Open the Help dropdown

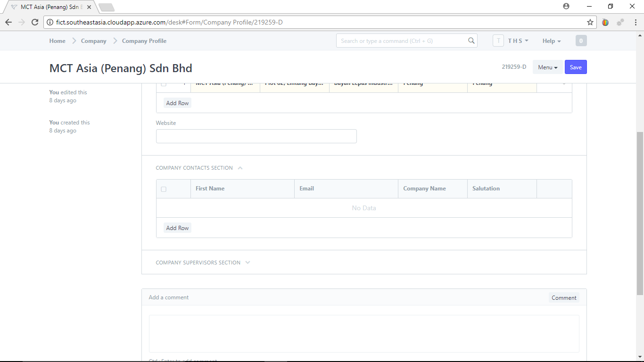click(x=552, y=41)
